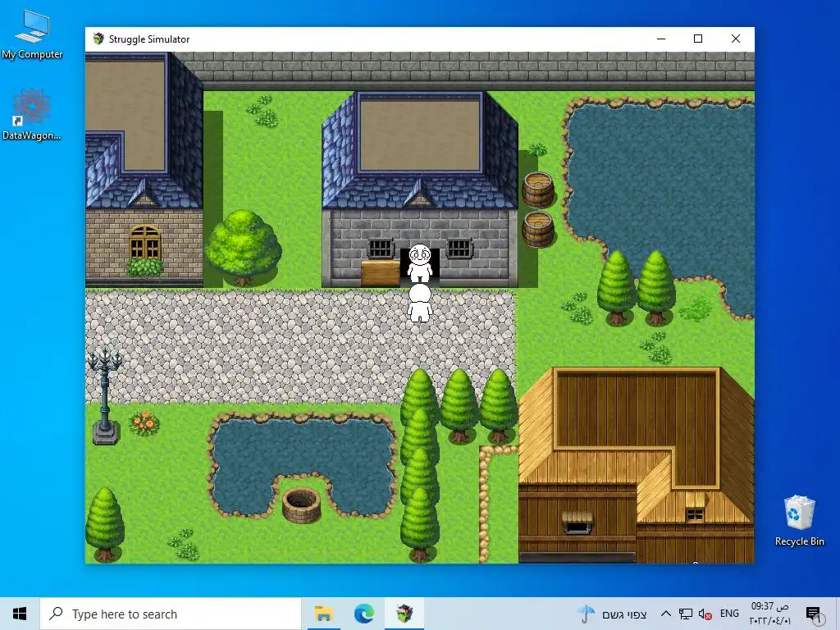Launch Microsoft Edge from the taskbar
The width and height of the screenshot is (840, 630).
364,614
